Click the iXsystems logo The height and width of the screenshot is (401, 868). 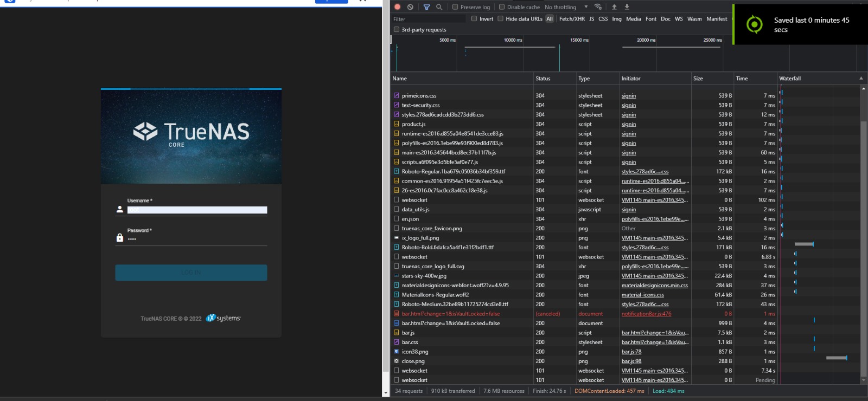tap(223, 318)
